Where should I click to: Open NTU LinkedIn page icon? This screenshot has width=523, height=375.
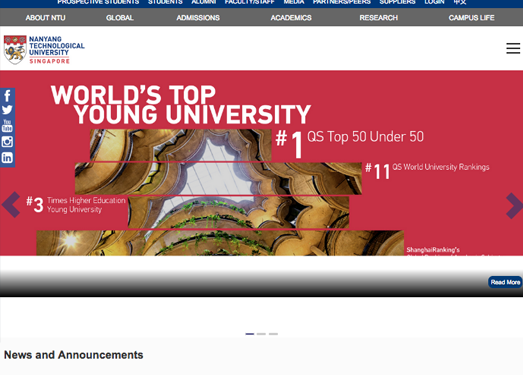pos(7,157)
